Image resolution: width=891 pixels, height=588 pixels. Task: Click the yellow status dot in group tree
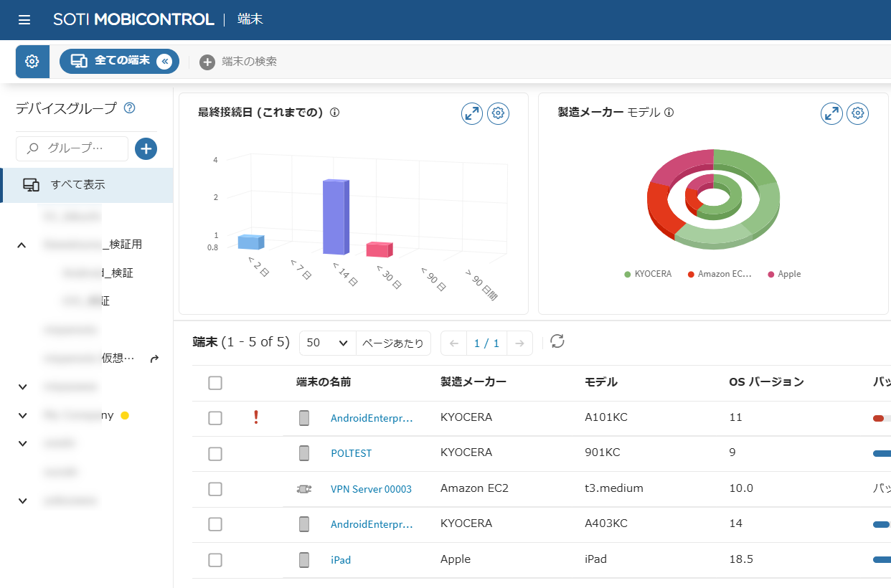pos(125,415)
